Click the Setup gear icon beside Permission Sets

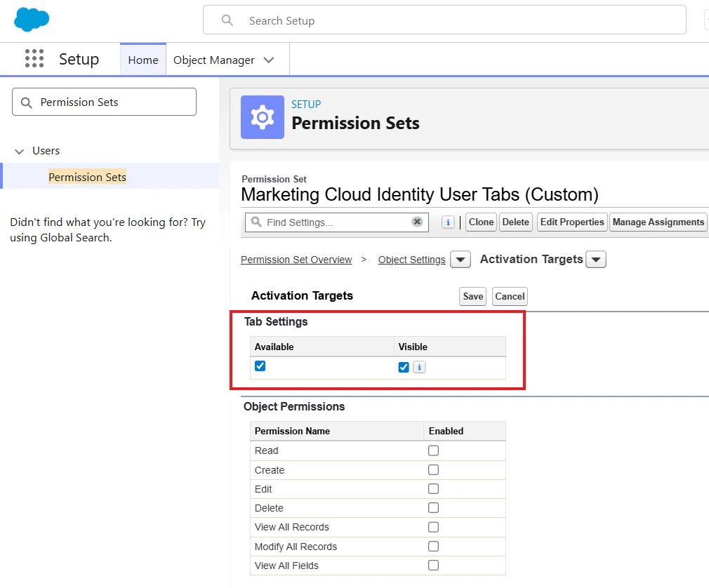tap(263, 117)
